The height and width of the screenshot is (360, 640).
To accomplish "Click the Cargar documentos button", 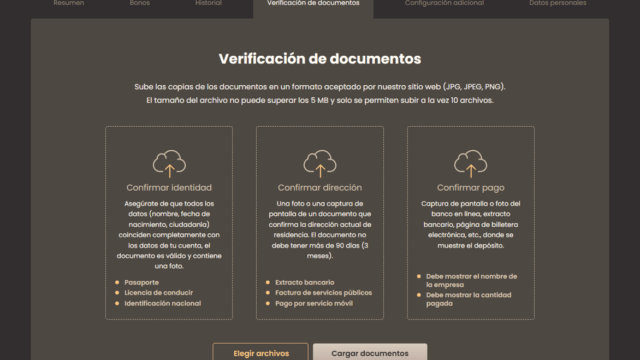I will click(370, 352).
